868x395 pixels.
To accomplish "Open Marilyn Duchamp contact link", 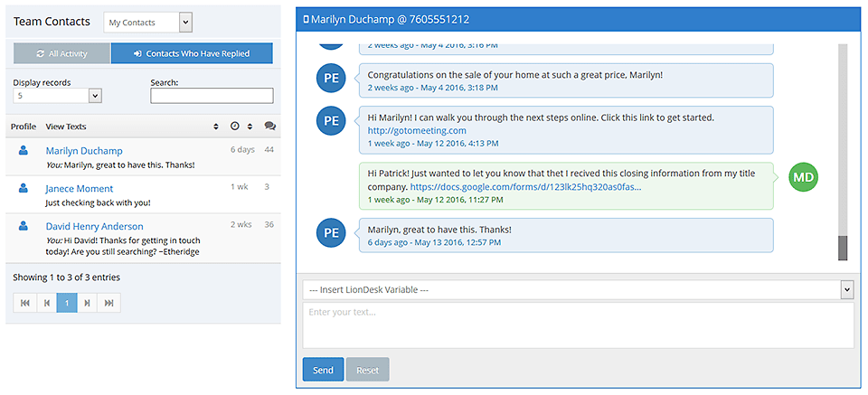I will pos(84,150).
